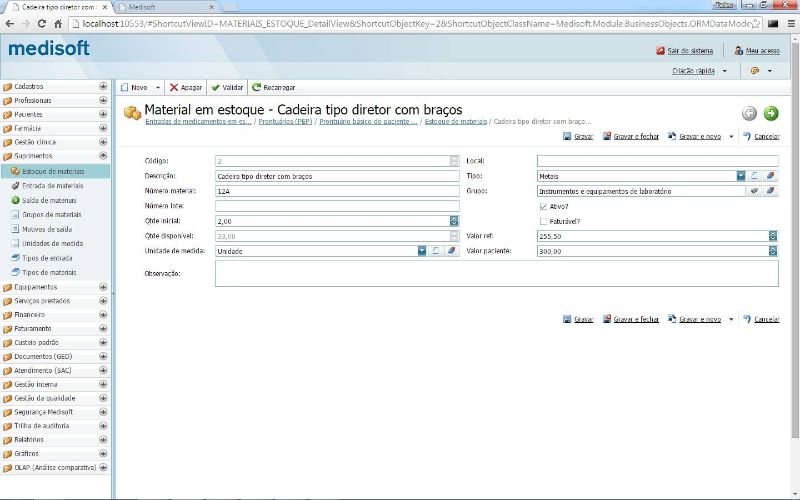Open the Pacientes navigation menu
The height and width of the screenshot is (500, 800).
tap(55, 114)
